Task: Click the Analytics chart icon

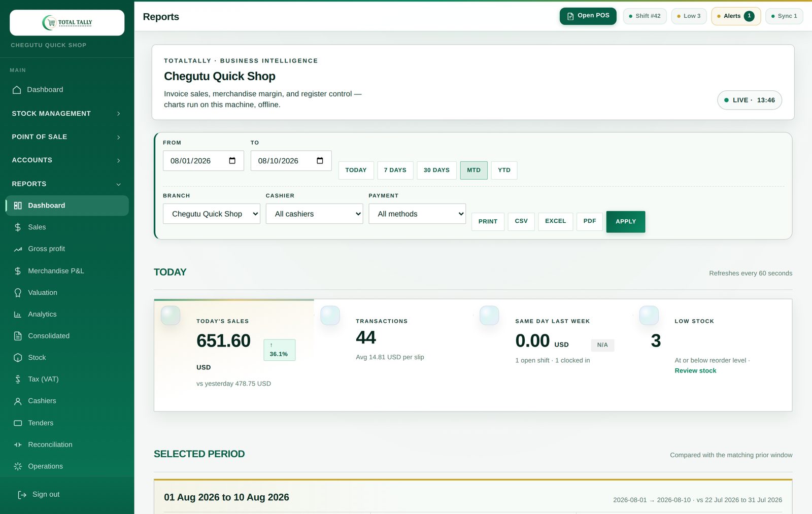Action: (x=18, y=315)
